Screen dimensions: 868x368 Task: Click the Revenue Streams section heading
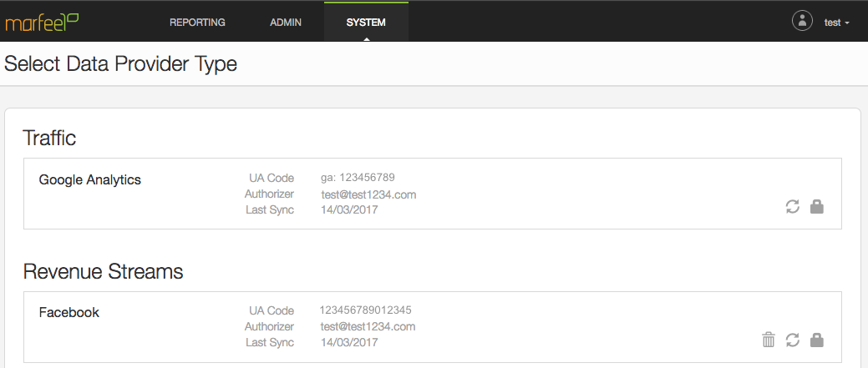click(103, 271)
